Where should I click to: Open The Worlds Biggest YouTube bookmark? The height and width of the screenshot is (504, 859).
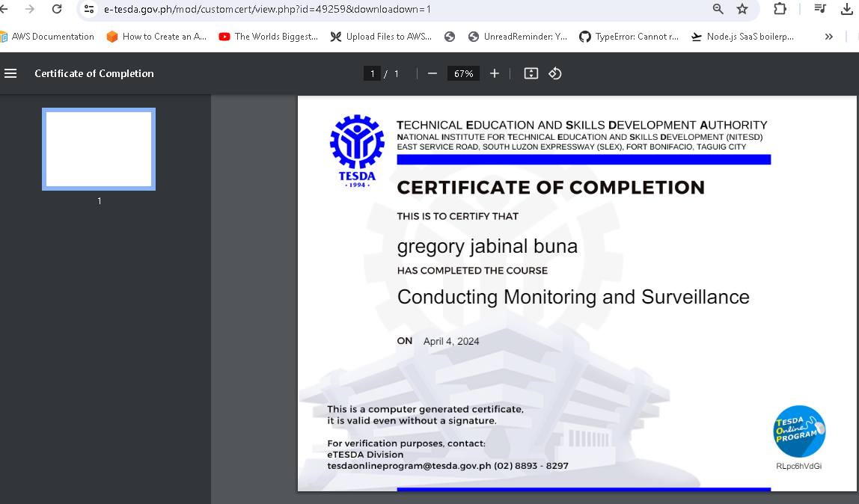pyautogui.click(x=269, y=37)
